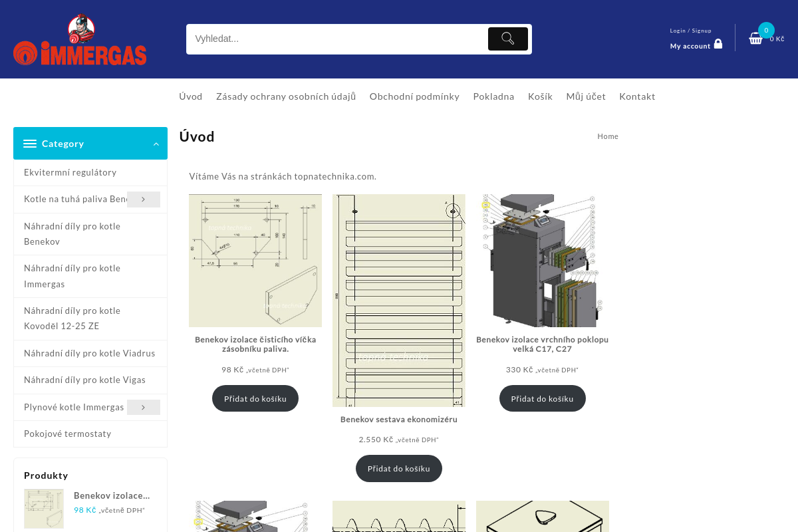This screenshot has height=532, width=798.
Task: Open Zásady ochrany osobních údajů page
Action: 286,96
